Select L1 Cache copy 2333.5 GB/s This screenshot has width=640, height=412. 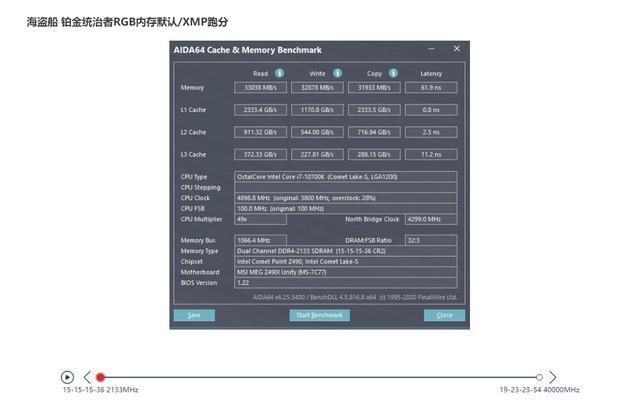tap(374, 110)
